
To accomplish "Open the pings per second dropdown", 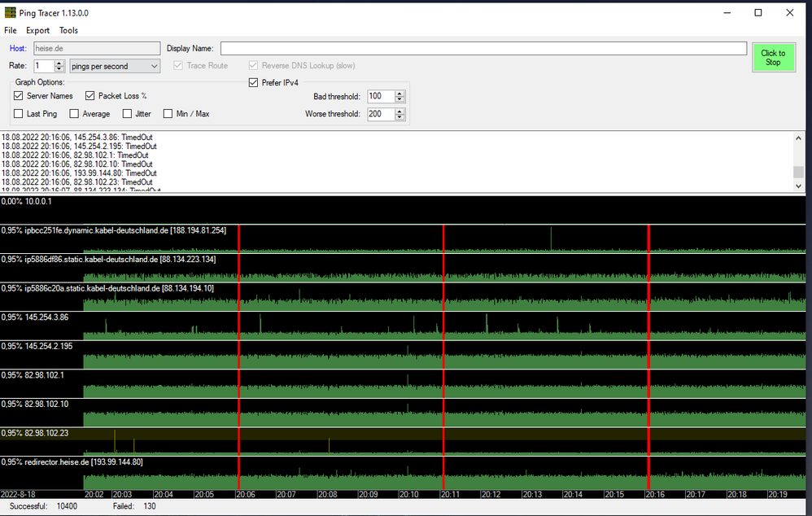I will tap(115, 66).
